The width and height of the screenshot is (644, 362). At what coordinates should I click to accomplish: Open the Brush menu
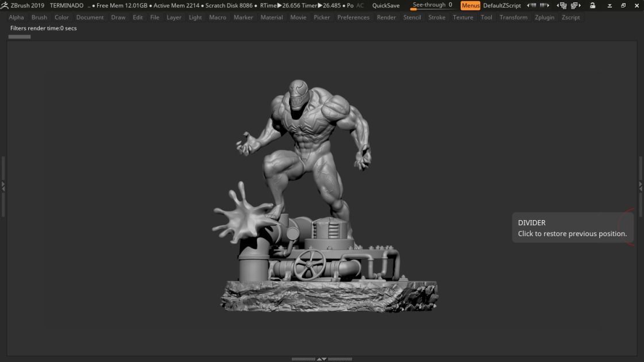(40, 17)
